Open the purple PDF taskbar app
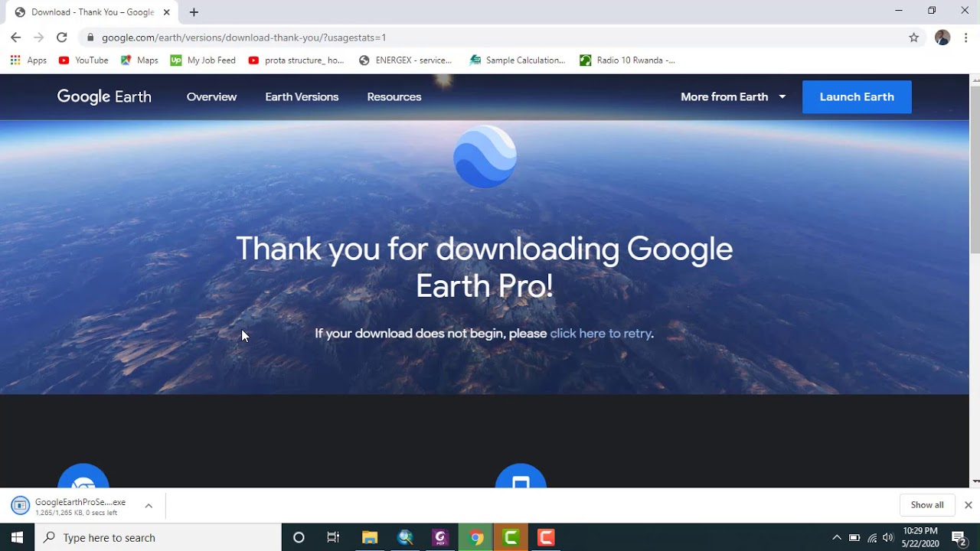Screen dimensions: 980x551 [440, 537]
